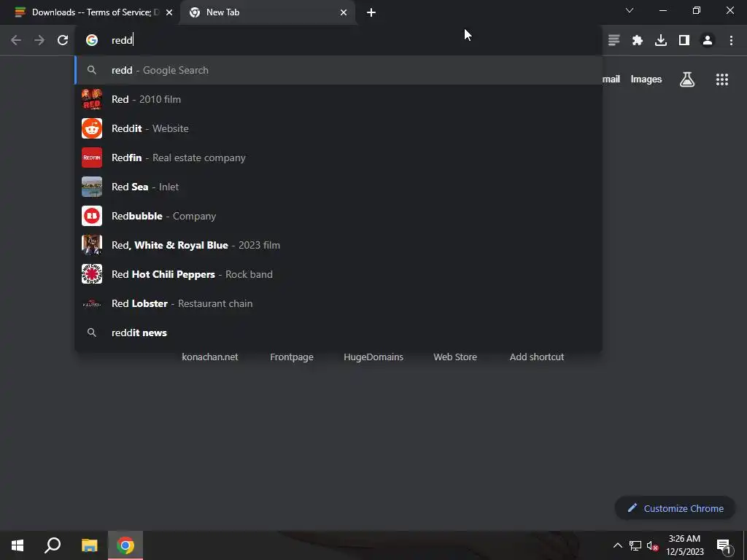This screenshot has height=560, width=747.
Task: Open the tab search chevron dropdown
Action: [x=630, y=10]
